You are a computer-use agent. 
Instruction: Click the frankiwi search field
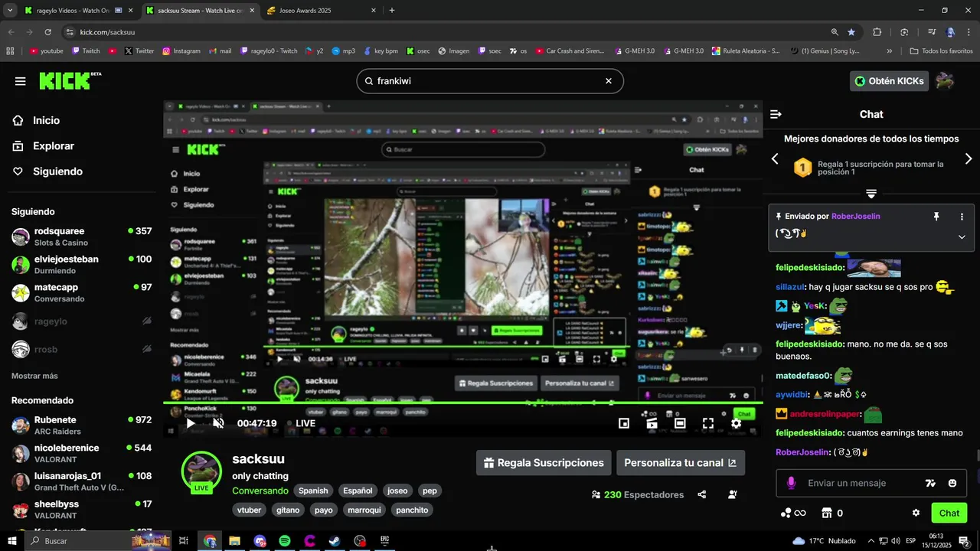(490, 81)
